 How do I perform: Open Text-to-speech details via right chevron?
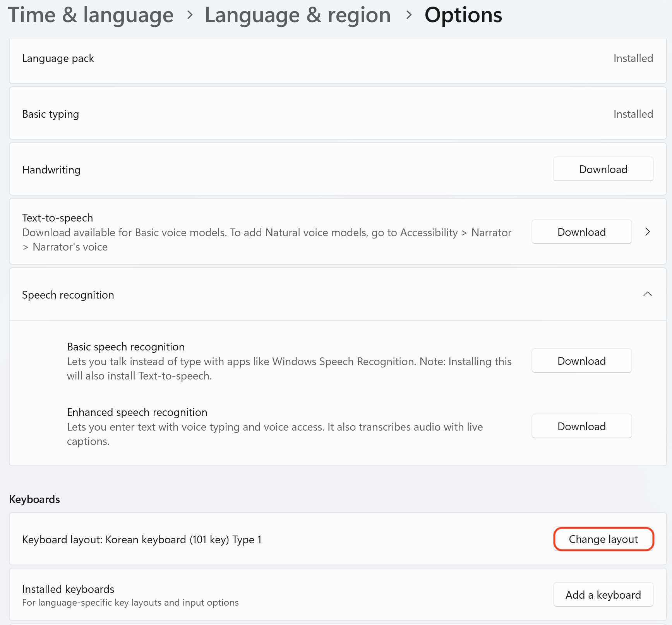coord(648,232)
